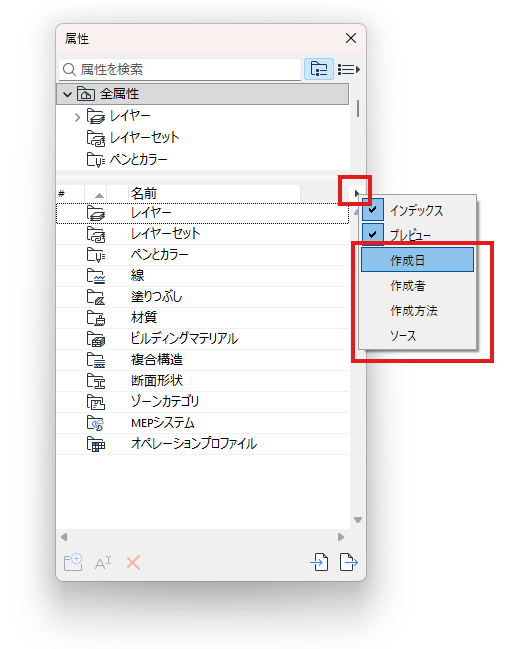Screen dimensions: 507x649
Task: Click the horizontal scroll right arrow
Action: (341, 537)
